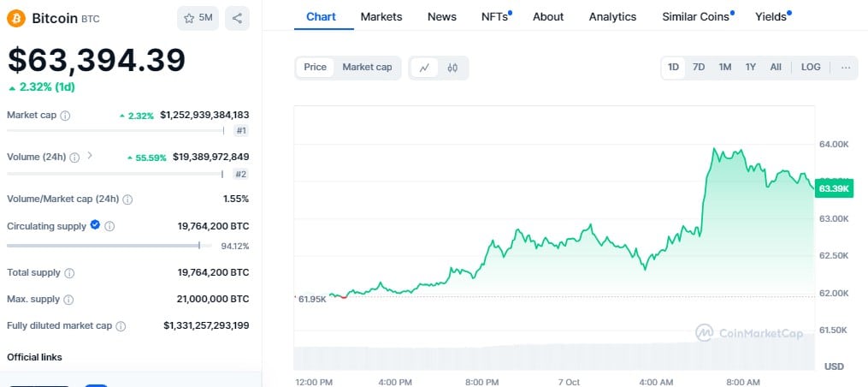Switch to the Markets tab
Viewport: 868px width, 387px height.
(381, 16)
